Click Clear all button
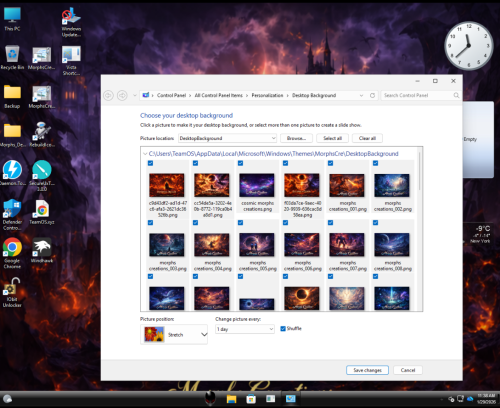 point(367,138)
